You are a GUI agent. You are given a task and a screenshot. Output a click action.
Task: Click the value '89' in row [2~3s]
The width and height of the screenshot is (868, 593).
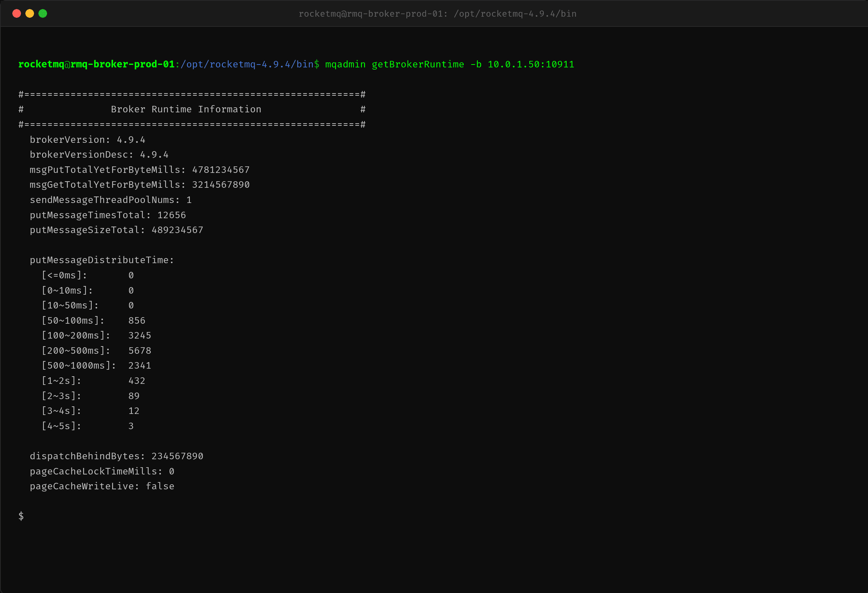[x=134, y=396]
